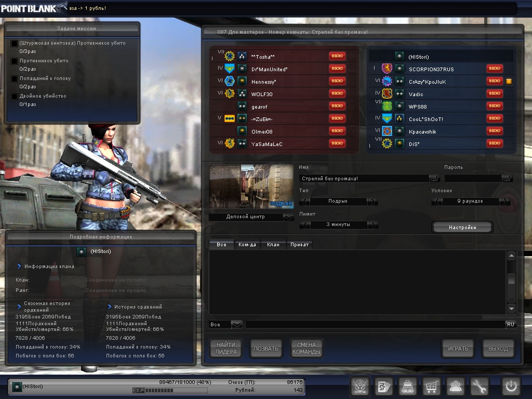Click the room name field Стреляй без промаха!
The image size is (532, 399).
pyautogui.click(x=364, y=179)
